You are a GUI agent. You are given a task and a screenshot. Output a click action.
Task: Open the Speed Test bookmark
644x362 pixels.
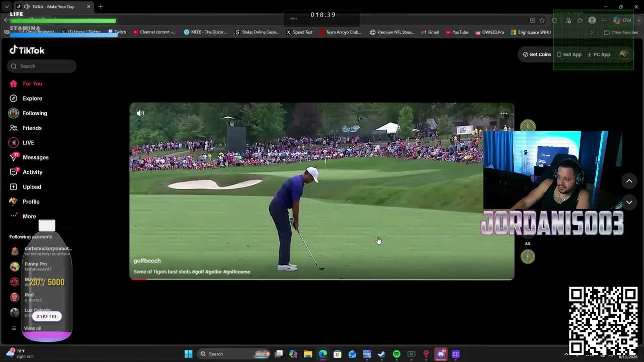299,32
